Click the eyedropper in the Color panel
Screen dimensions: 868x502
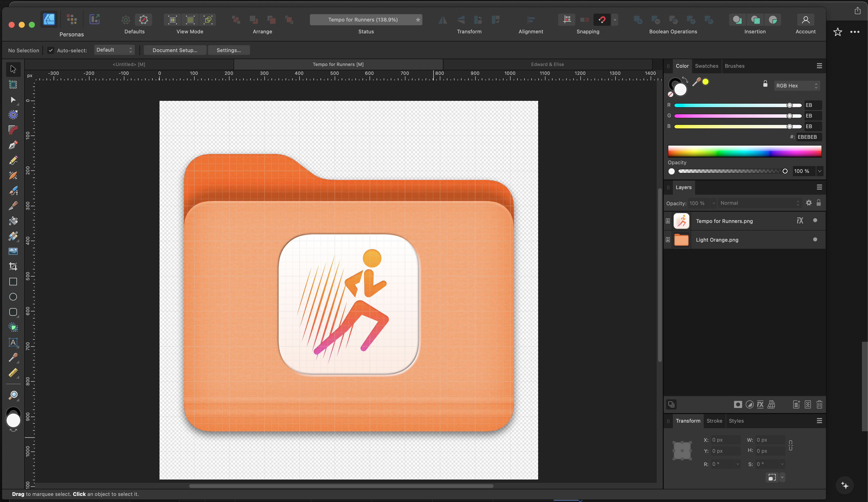click(696, 82)
